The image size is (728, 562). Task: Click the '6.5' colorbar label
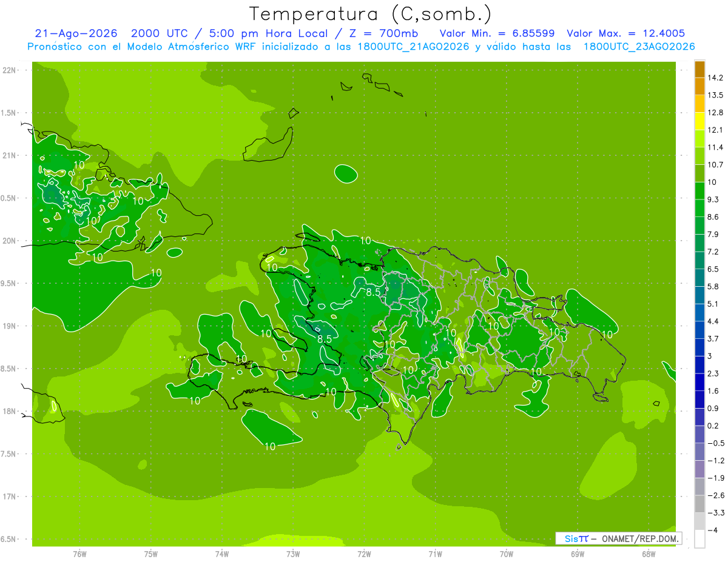pyautogui.click(x=713, y=269)
